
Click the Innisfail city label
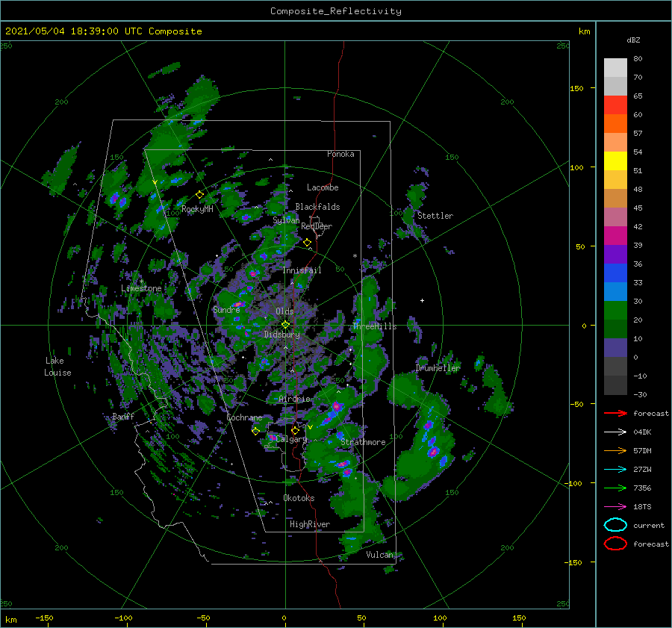(x=302, y=270)
